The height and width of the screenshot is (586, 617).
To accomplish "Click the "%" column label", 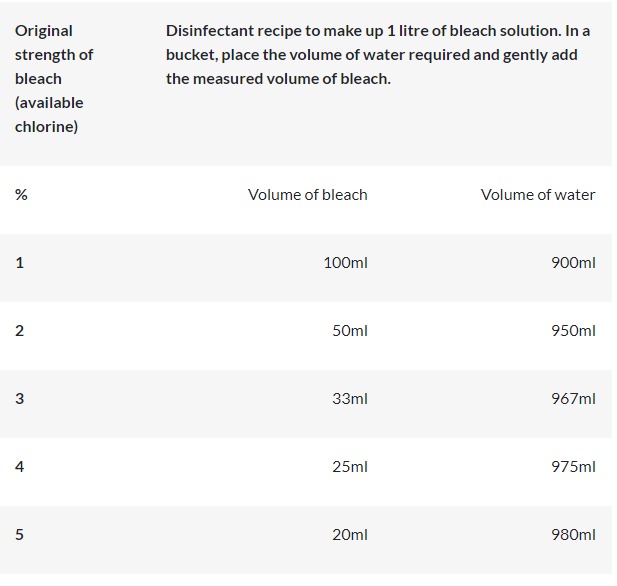I will (x=21, y=195).
